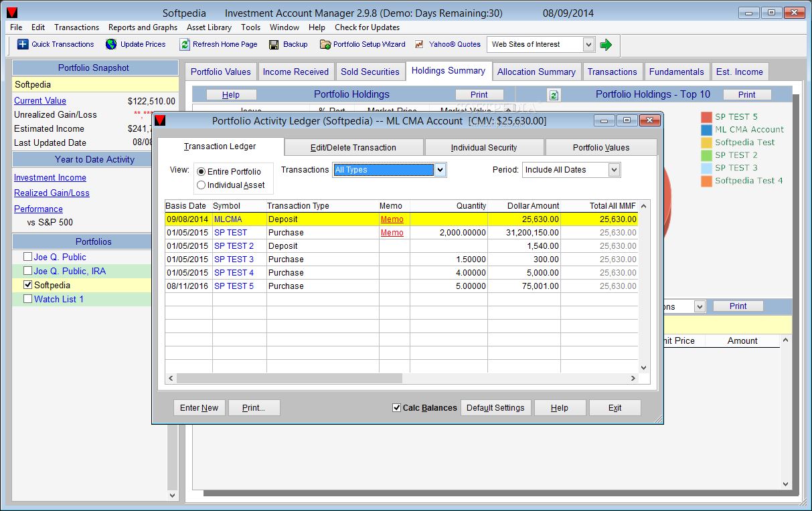
Task: Toggle the Calc Balances checkbox
Action: (x=396, y=408)
